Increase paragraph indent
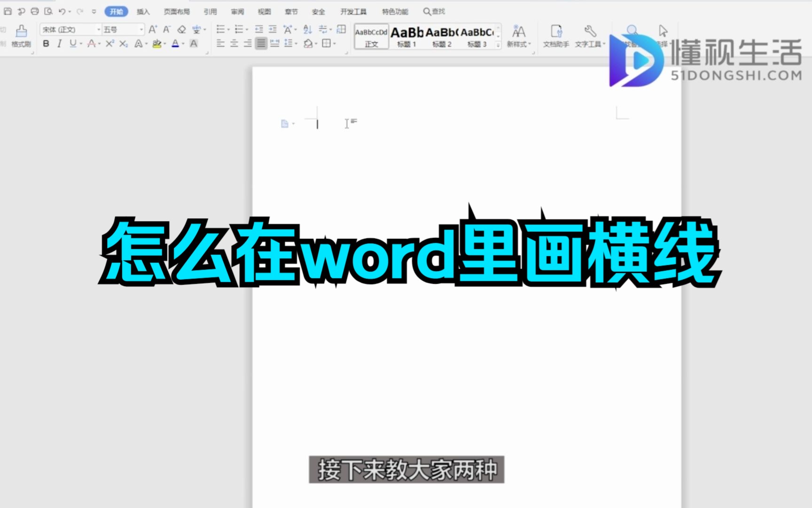The image size is (812, 508). pos(273,30)
